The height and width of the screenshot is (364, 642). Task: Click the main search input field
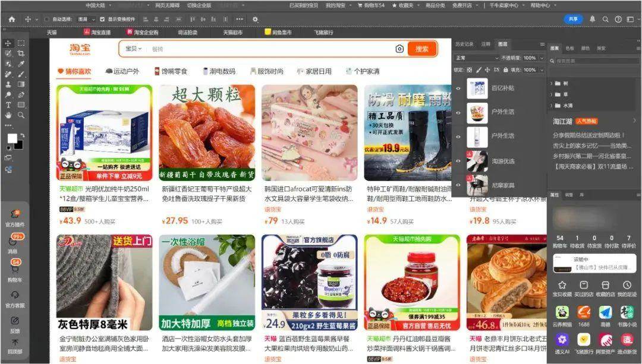[270, 49]
